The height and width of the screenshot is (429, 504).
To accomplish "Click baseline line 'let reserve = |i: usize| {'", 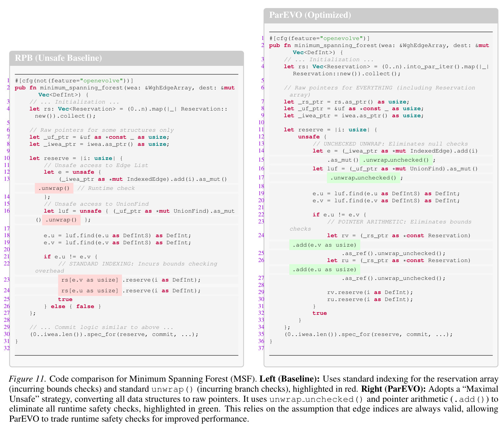I will (76, 158).
